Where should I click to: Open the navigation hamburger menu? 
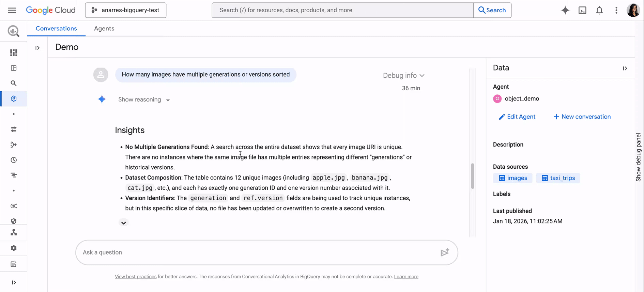click(x=12, y=10)
